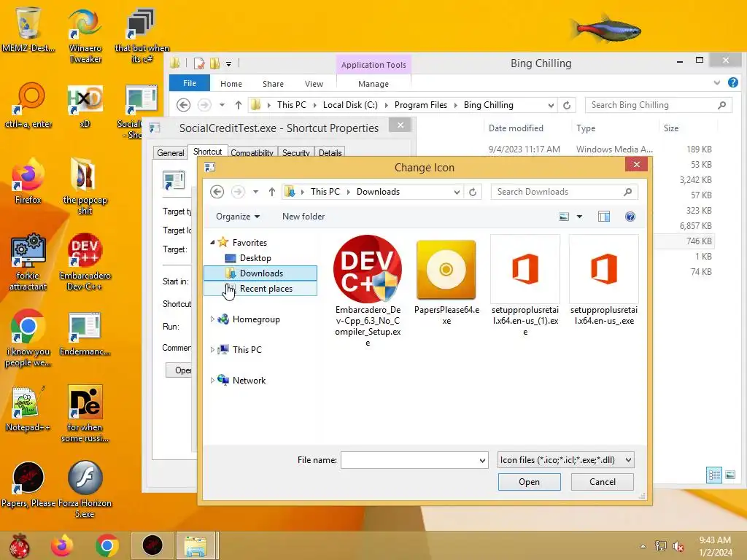Open the File name combo box dropdown
Screen dimensions: 747x560
click(482, 461)
